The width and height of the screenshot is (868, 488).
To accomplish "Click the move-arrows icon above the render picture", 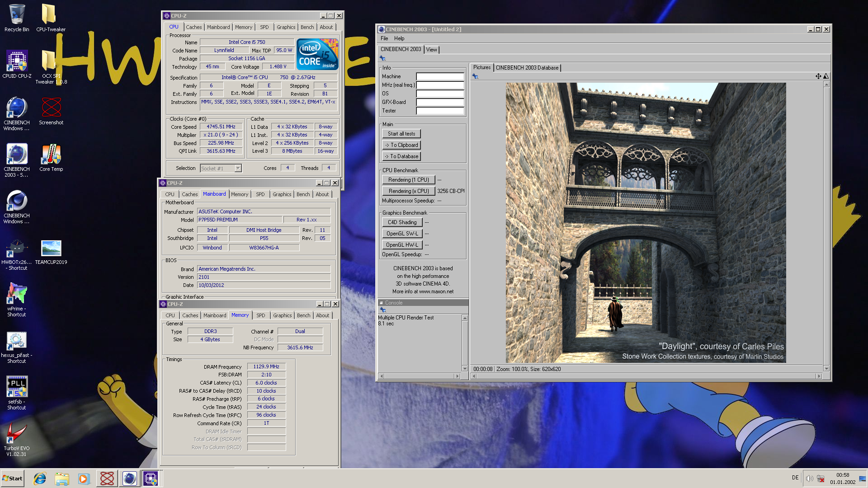I will [818, 76].
